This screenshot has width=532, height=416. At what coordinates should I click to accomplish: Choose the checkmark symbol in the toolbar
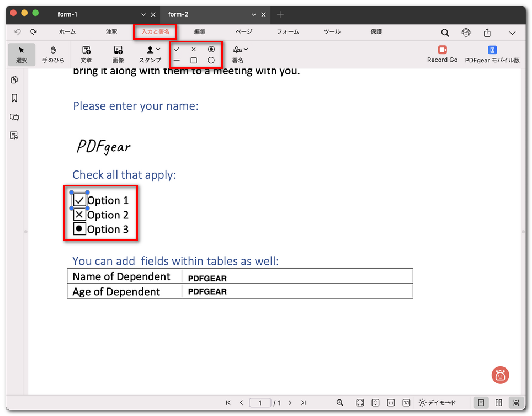click(x=177, y=49)
